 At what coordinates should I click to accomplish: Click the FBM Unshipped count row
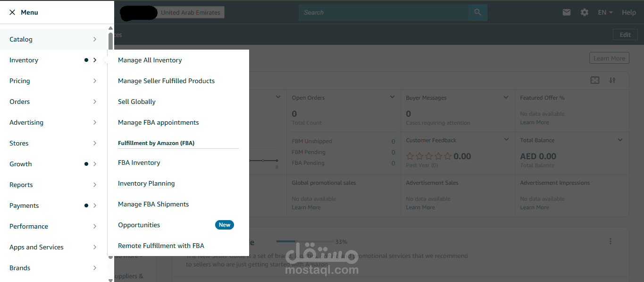coord(343,141)
